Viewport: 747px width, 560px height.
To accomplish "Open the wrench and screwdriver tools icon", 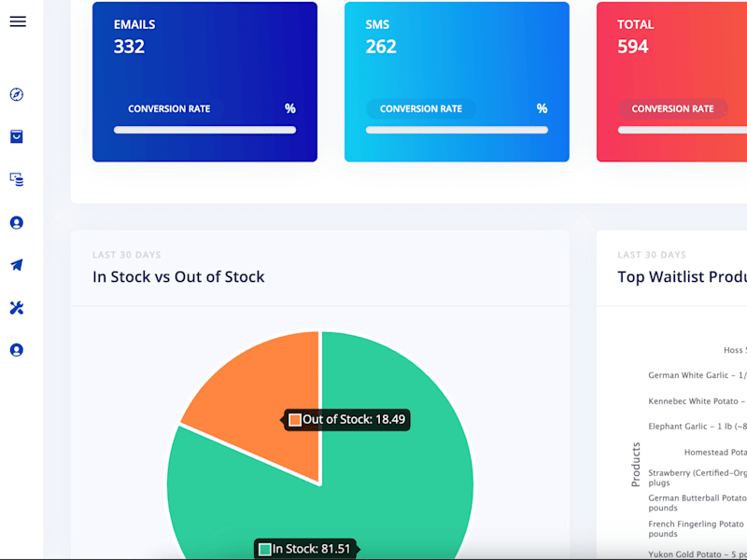I will (17, 308).
